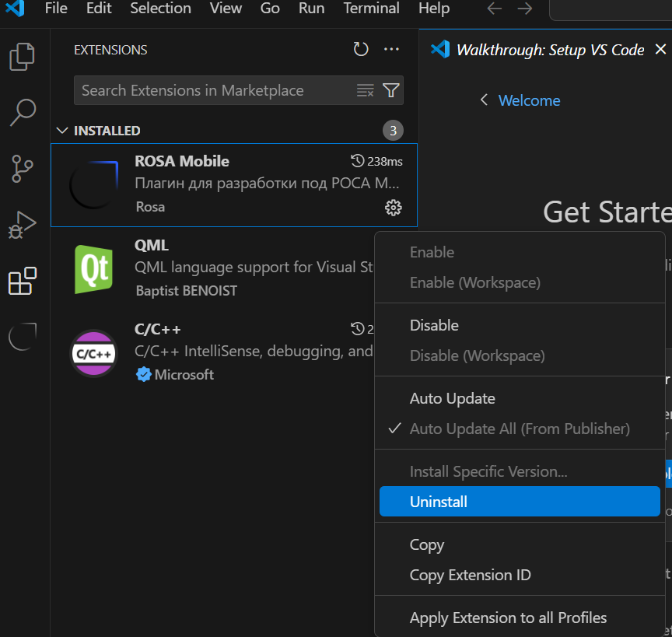Clear extensions search results icon
The image size is (672, 637).
point(366,91)
